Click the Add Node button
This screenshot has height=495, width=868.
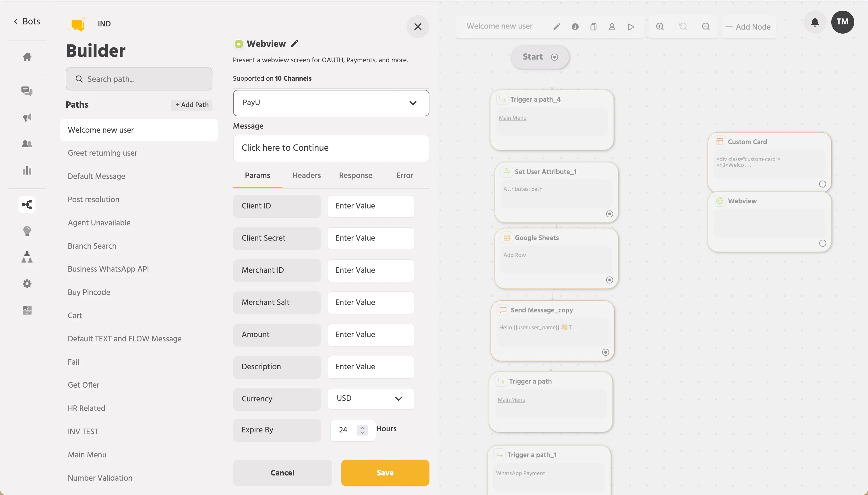pos(748,26)
